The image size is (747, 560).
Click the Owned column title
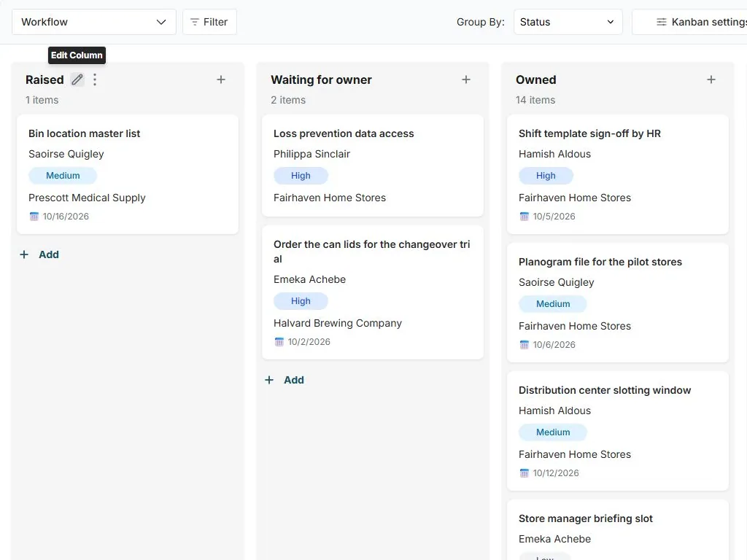(x=536, y=79)
